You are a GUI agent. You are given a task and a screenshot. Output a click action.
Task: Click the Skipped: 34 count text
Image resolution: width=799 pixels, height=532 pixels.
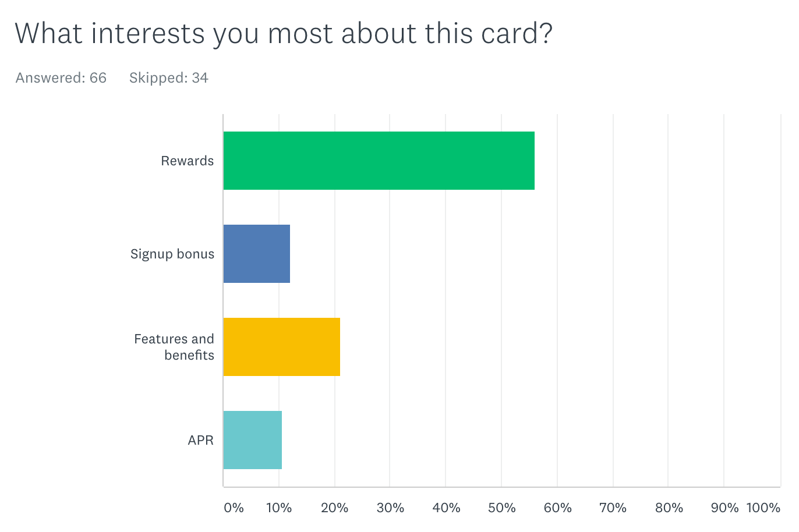coord(169,78)
